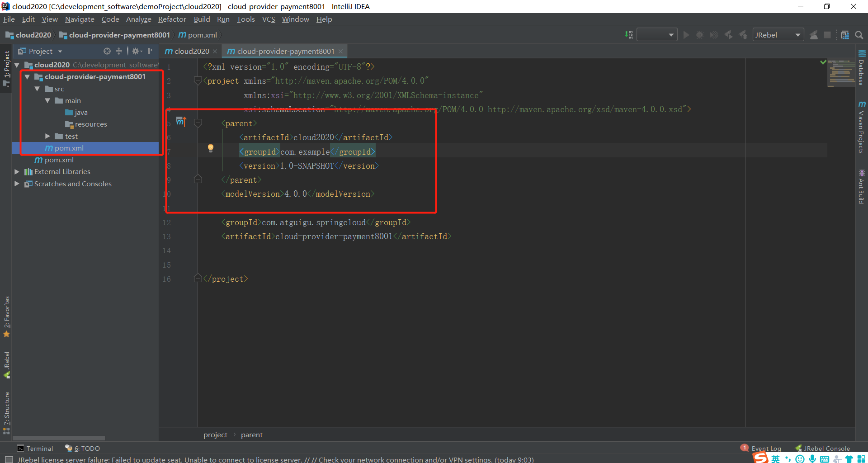Select pom.xml under cloud-provider-payment8001
Viewport: 868px width, 463px height.
(85, 148)
